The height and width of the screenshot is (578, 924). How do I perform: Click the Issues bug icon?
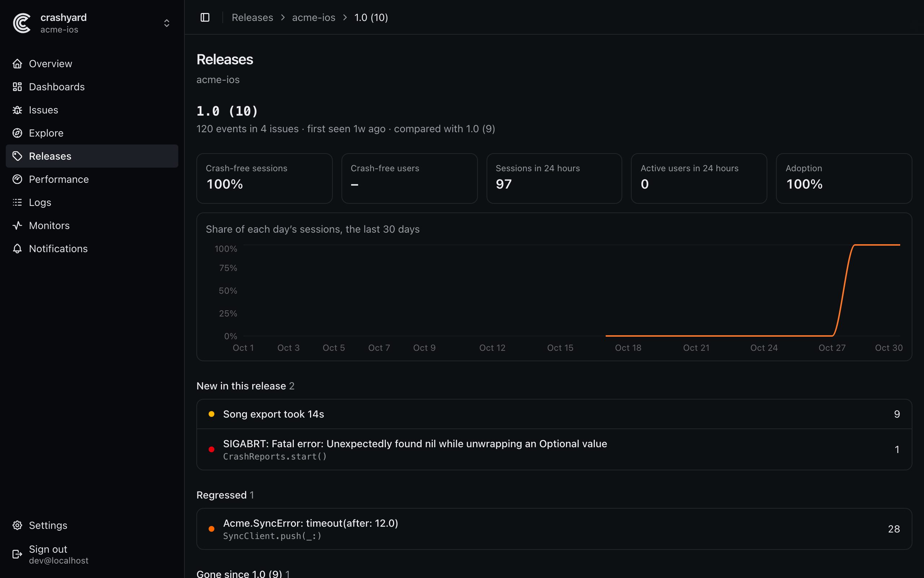(x=17, y=110)
